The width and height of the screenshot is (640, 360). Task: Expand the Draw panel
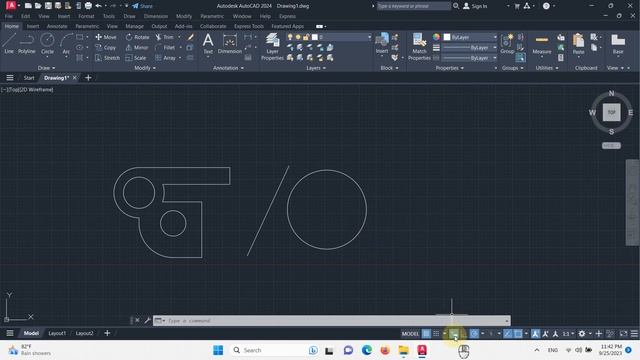pos(46,68)
